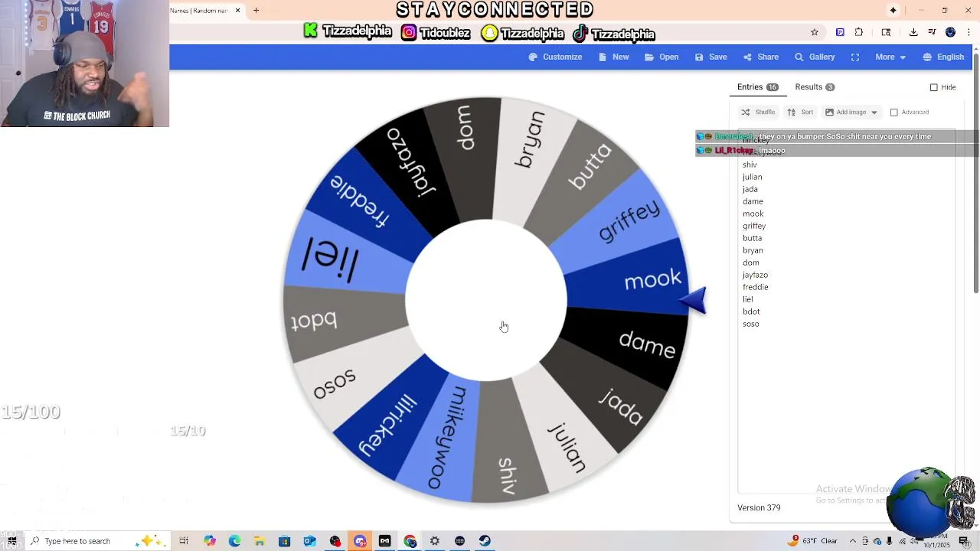Open the tab search sidebar icon
Viewport: 980px width, 551px height.
click(886, 32)
